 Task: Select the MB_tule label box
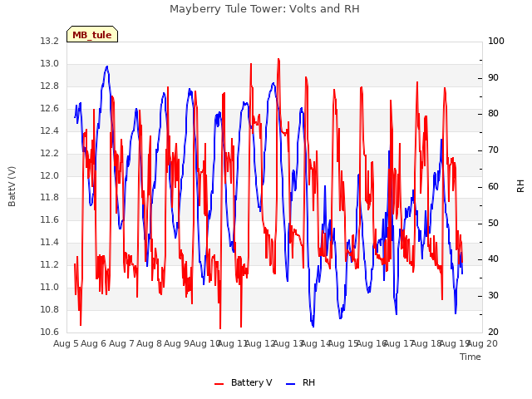[92, 34]
